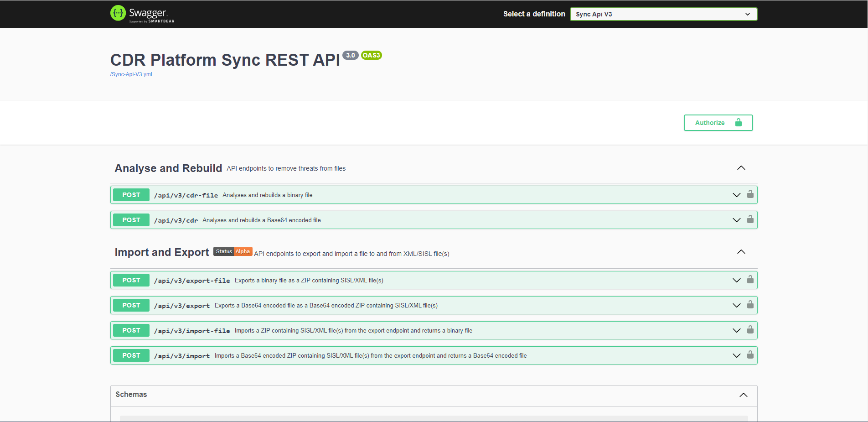This screenshot has height=422, width=868.
Task: Open the Select a definition dropdown
Action: (x=663, y=14)
